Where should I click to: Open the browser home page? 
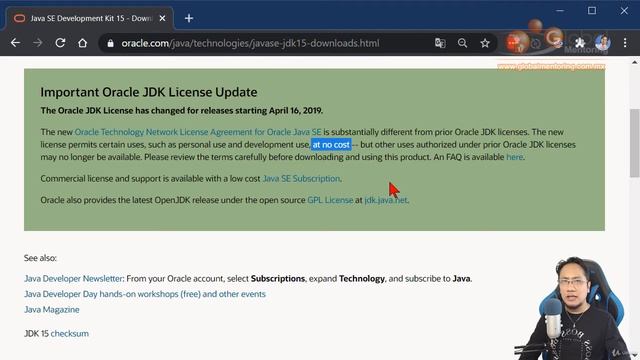coord(82,43)
